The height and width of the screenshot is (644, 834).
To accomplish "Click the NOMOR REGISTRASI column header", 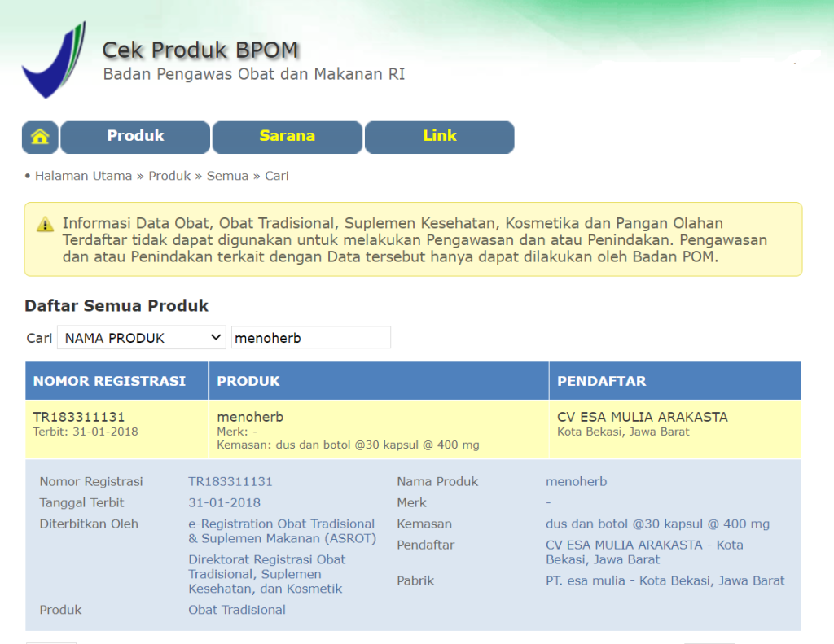I will tap(109, 381).
